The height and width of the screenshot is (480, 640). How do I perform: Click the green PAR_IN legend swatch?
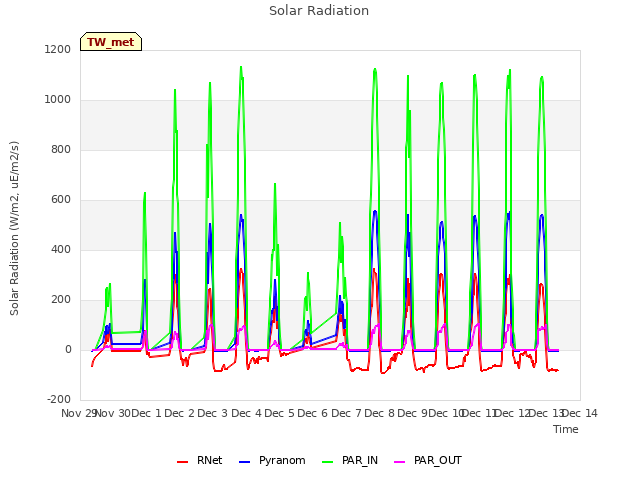[327, 462]
